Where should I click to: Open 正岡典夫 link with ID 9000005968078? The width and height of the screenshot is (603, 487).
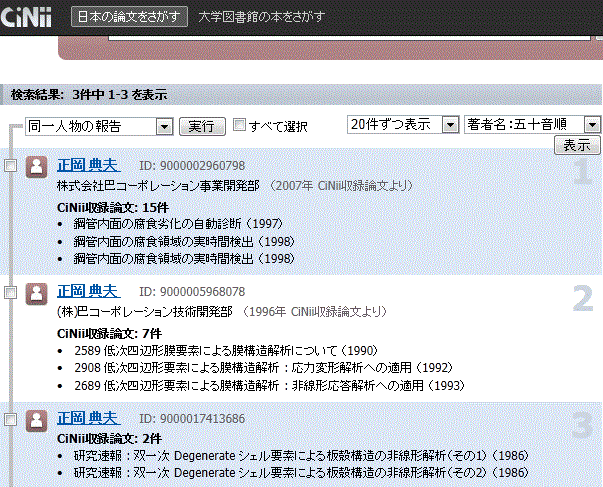pos(88,292)
